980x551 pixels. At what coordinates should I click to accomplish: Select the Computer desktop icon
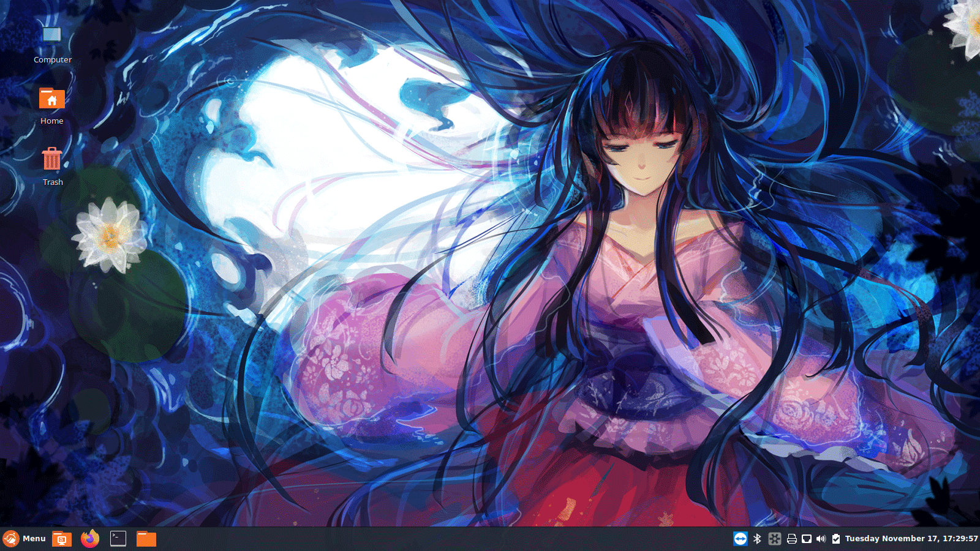pos(52,36)
